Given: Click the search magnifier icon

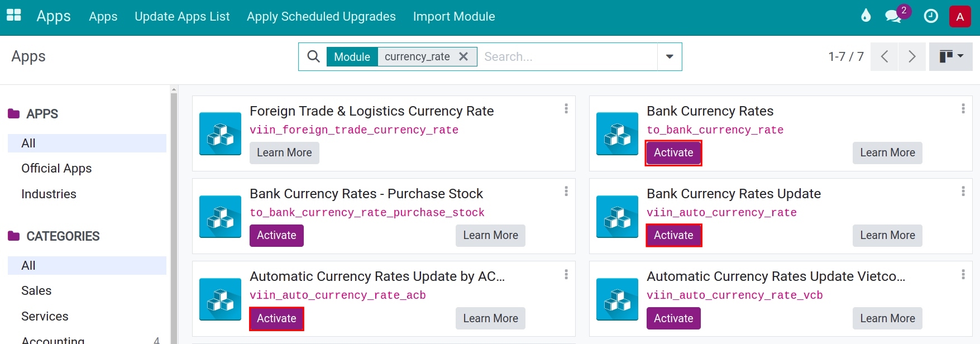Looking at the screenshot, I should (x=313, y=56).
